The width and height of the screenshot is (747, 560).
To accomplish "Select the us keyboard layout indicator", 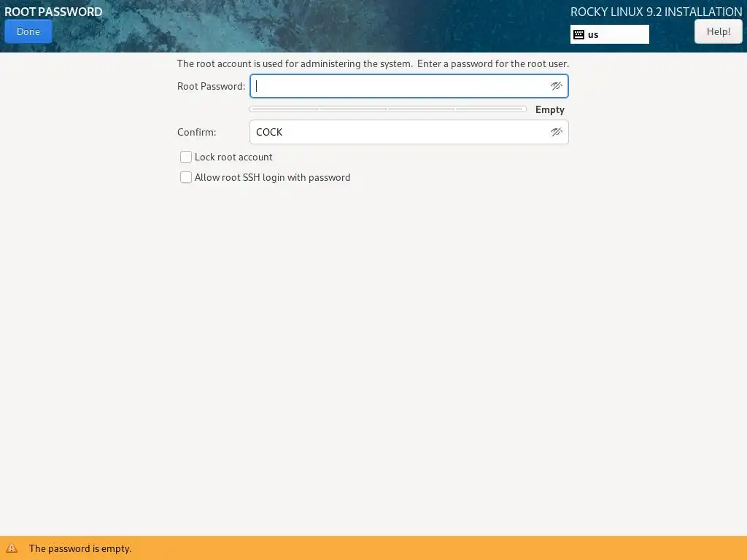I will (x=609, y=34).
